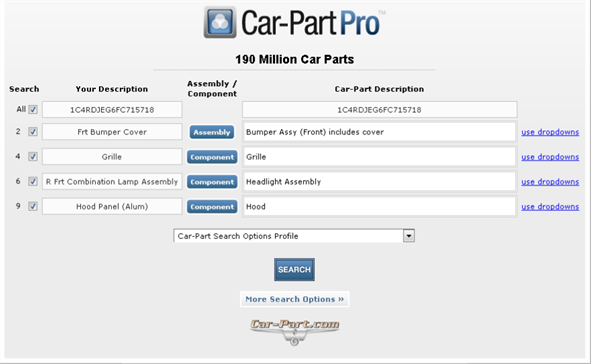Viewport: 591px width, 364px height.
Task: Toggle checkbox for the Grille row
Action: point(33,156)
